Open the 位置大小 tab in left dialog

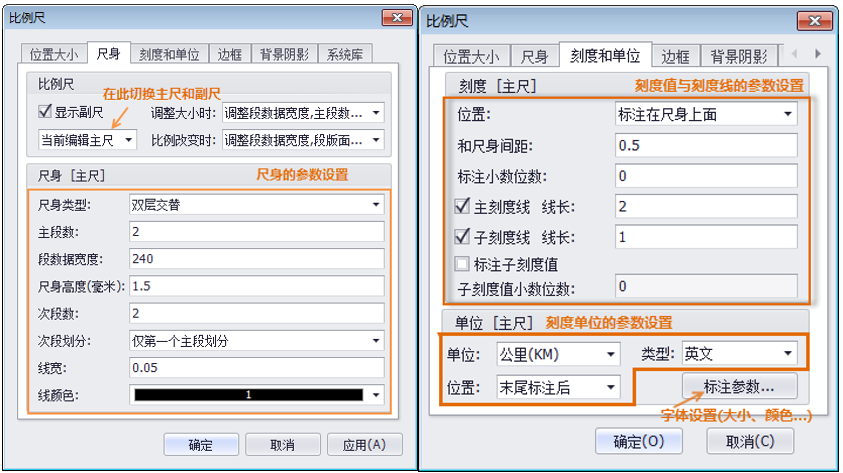click(51, 54)
